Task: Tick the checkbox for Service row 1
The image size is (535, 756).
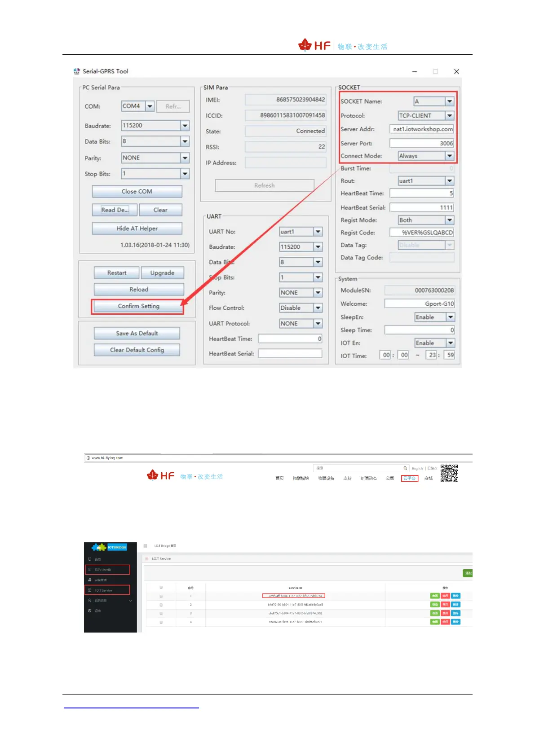Action: click(x=161, y=596)
